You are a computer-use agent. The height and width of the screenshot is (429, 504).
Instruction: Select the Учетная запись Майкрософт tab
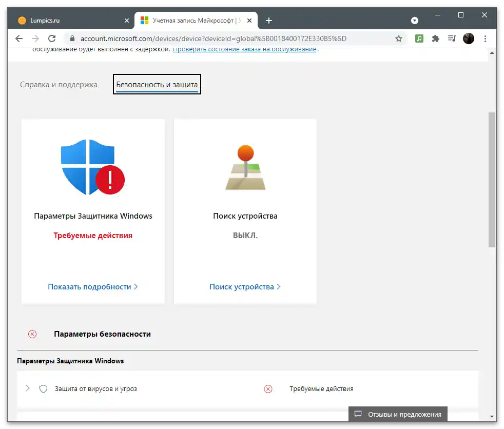[196, 21]
